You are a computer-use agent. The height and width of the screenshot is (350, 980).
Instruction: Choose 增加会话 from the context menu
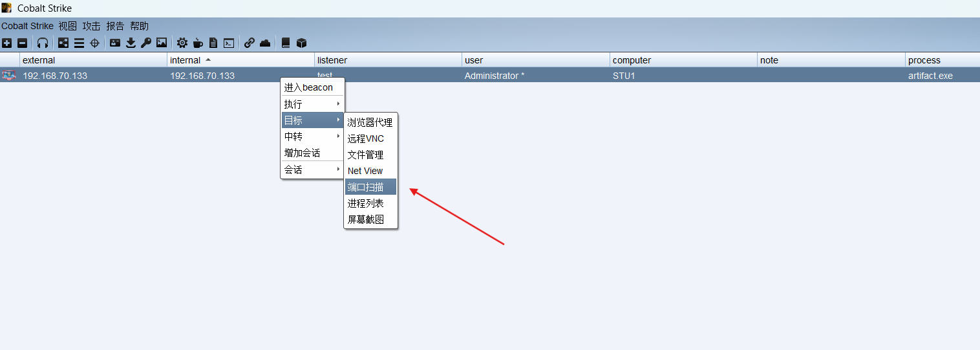point(312,153)
